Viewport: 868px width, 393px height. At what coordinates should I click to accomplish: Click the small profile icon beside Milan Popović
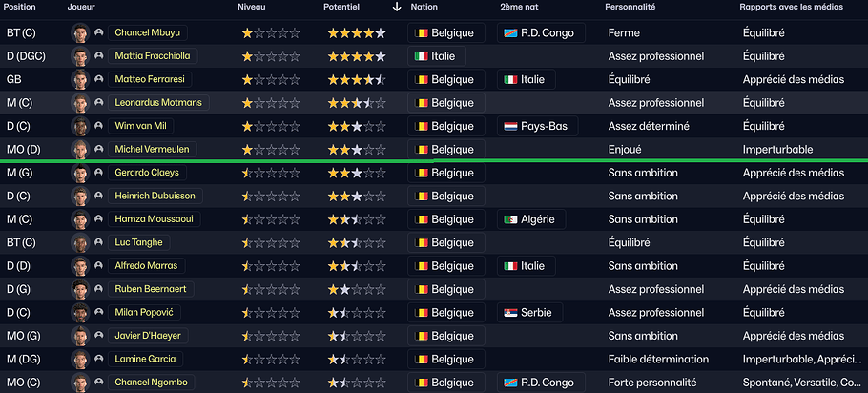[99, 313]
